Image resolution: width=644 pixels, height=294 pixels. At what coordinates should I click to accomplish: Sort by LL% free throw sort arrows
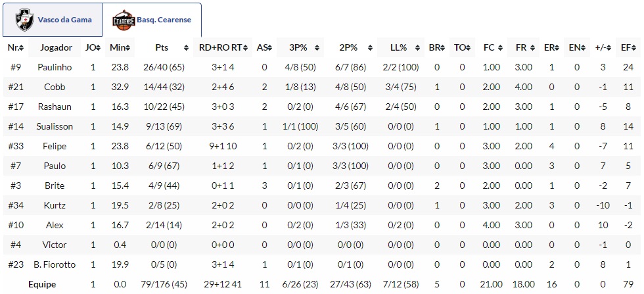click(415, 48)
